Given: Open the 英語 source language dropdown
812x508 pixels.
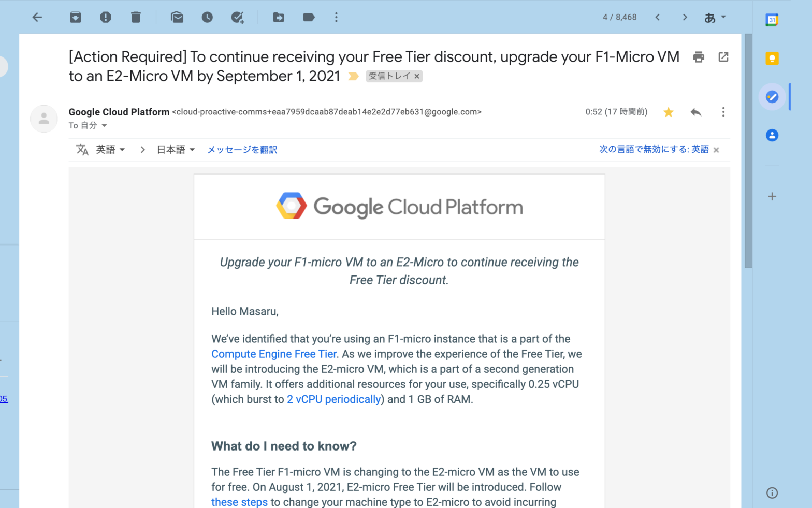Looking at the screenshot, I should click(110, 150).
